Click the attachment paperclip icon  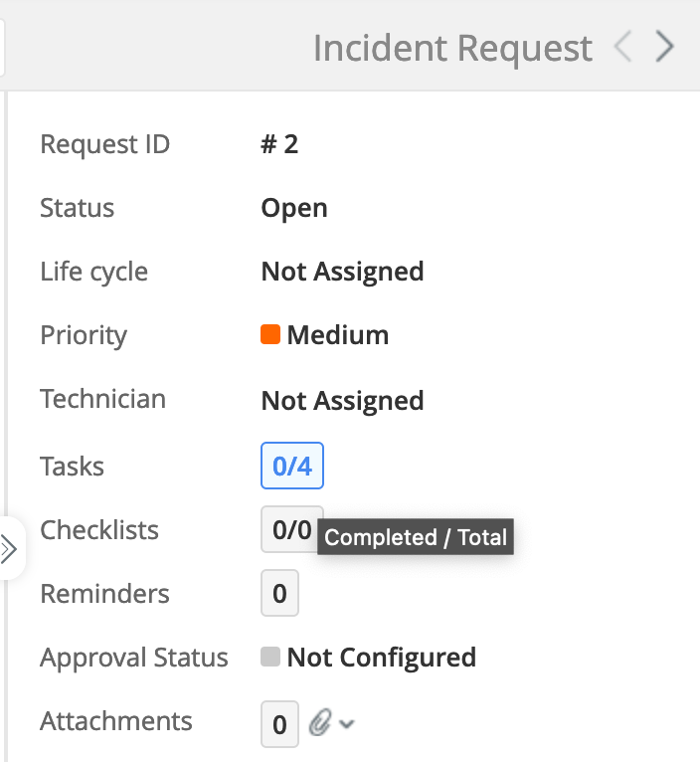(318, 723)
